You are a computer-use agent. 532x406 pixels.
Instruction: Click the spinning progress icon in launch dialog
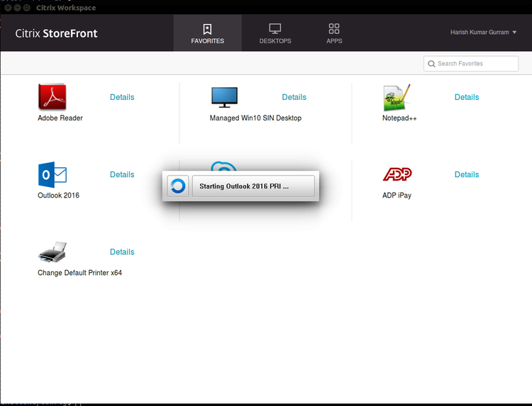178,186
